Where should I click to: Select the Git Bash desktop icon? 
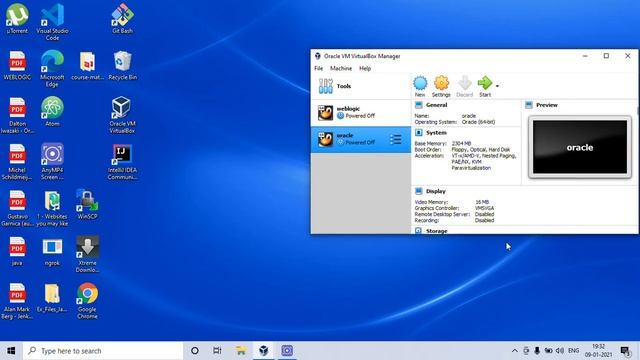pos(122,18)
